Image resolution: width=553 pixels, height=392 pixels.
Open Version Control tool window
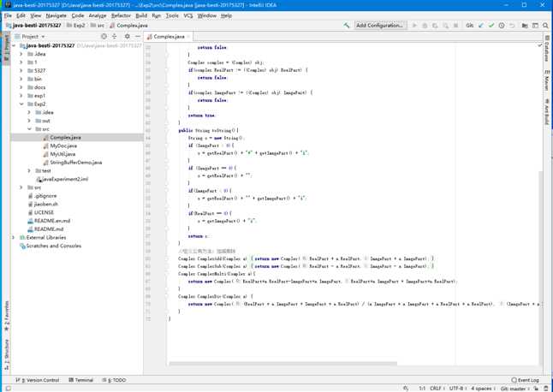coord(38,380)
